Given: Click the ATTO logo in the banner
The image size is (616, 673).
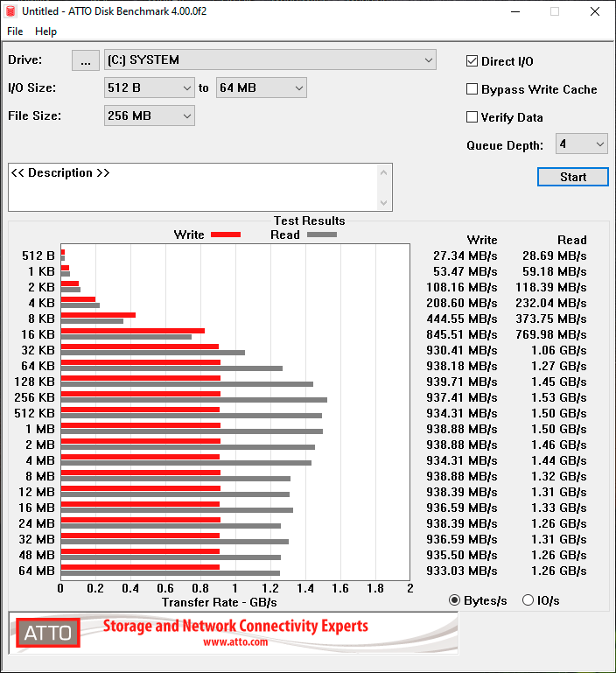Looking at the screenshot, I should pos(48,633).
